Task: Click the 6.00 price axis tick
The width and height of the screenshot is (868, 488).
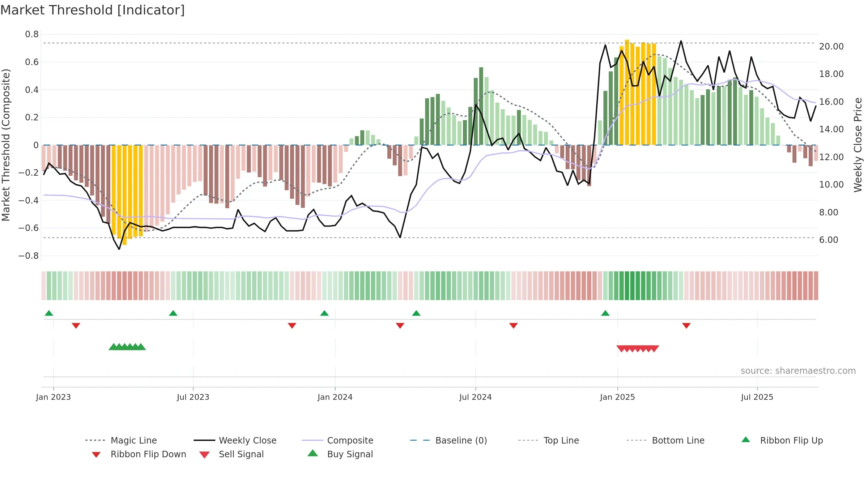Action: pyautogui.click(x=829, y=240)
